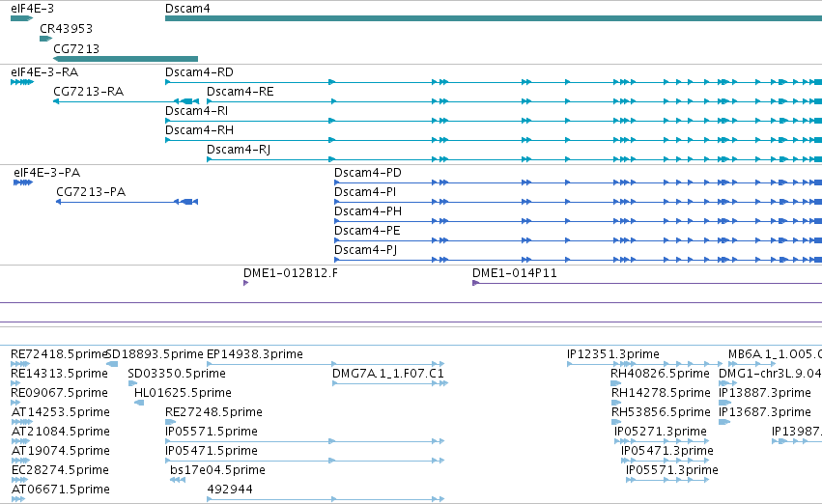
Task: Click the Dscam4-RH transcript label
Action: click(199, 130)
